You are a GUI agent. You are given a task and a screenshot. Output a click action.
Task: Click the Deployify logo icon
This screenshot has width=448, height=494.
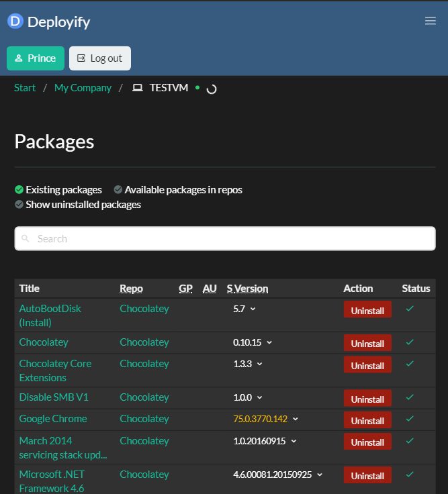click(15, 21)
